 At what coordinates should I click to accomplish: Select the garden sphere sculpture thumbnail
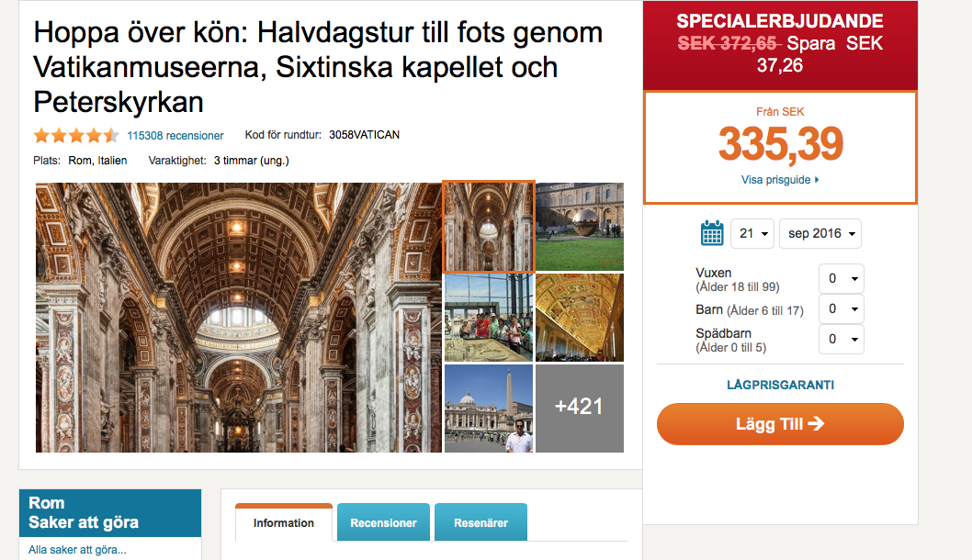(580, 227)
